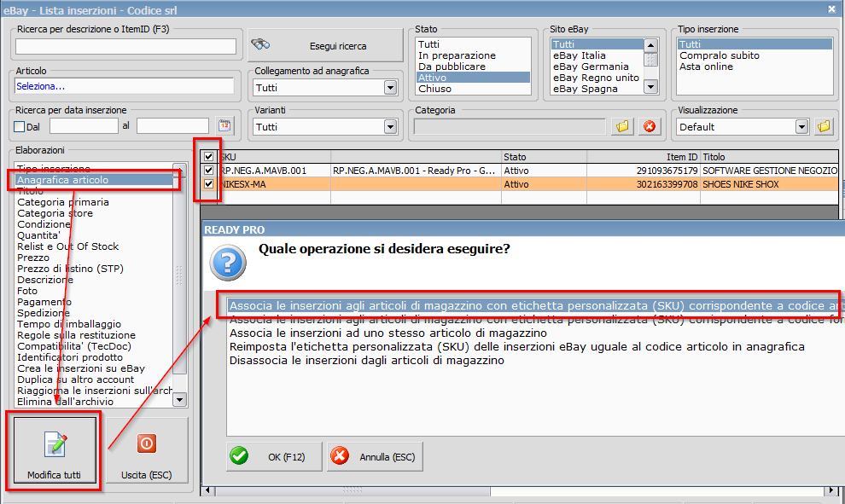Select Attivo in the Stato list

(x=473, y=78)
